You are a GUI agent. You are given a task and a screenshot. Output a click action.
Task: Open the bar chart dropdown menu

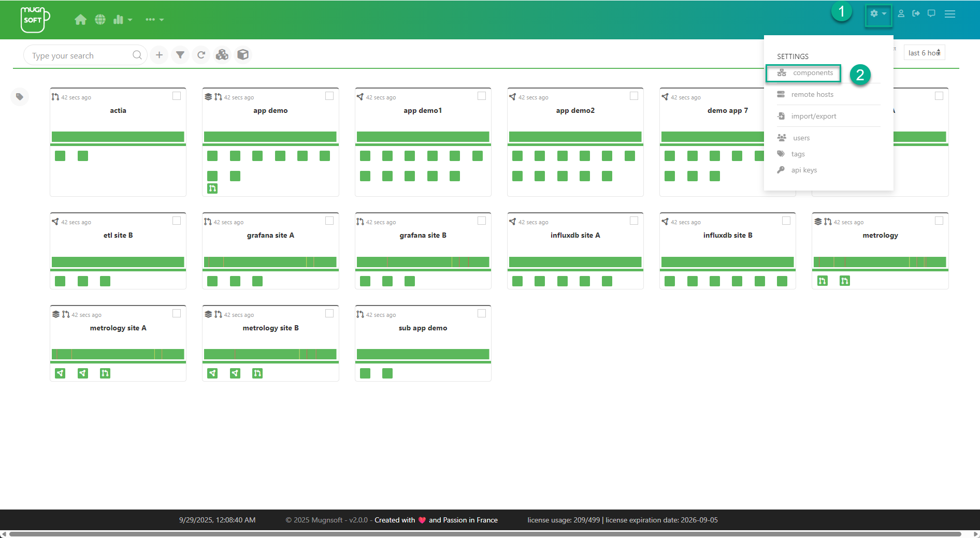[x=122, y=20]
